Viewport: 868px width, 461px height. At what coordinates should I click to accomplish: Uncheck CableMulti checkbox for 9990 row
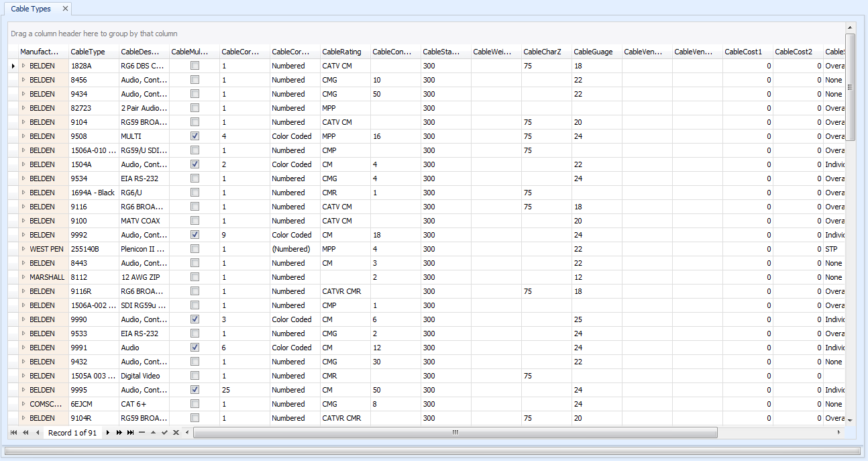point(195,319)
